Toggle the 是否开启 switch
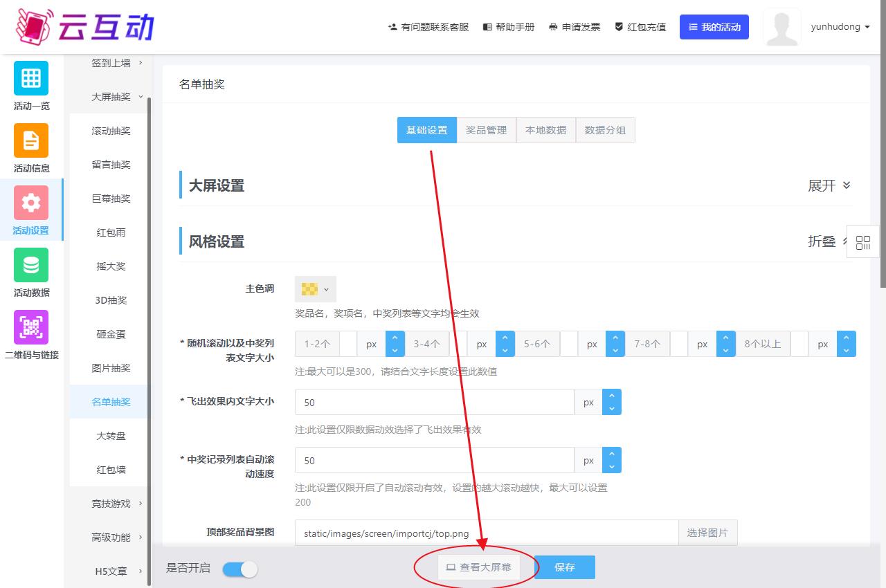The width and height of the screenshot is (886, 588). tap(240, 569)
